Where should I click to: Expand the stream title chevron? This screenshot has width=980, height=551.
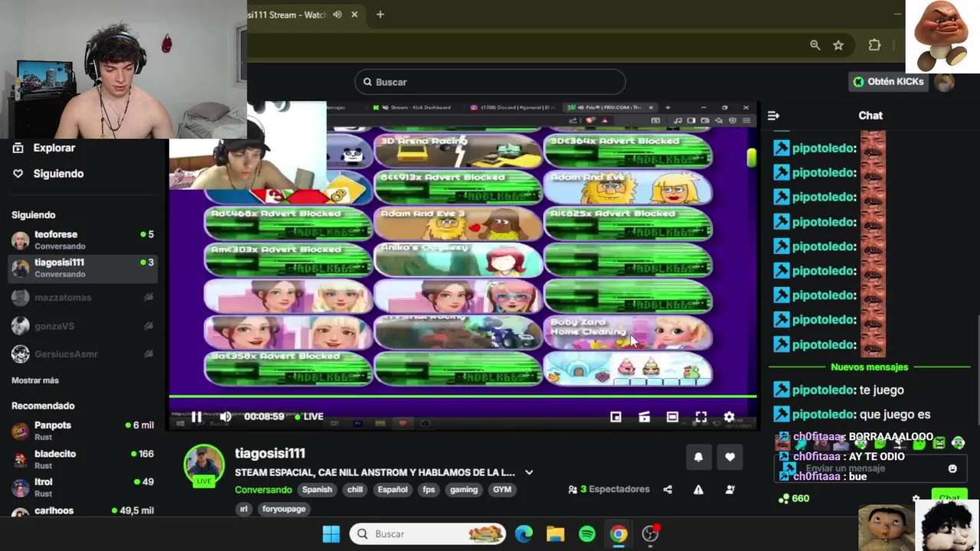click(529, 472)
